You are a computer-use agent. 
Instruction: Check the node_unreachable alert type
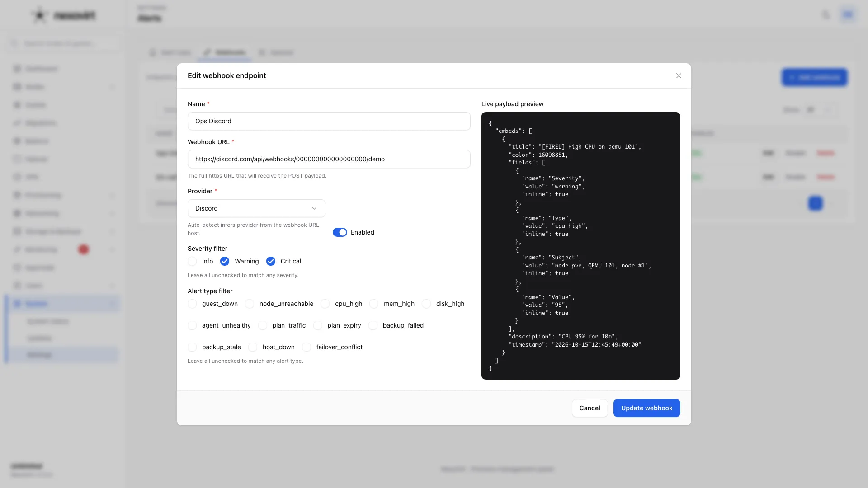click(250, 304)
